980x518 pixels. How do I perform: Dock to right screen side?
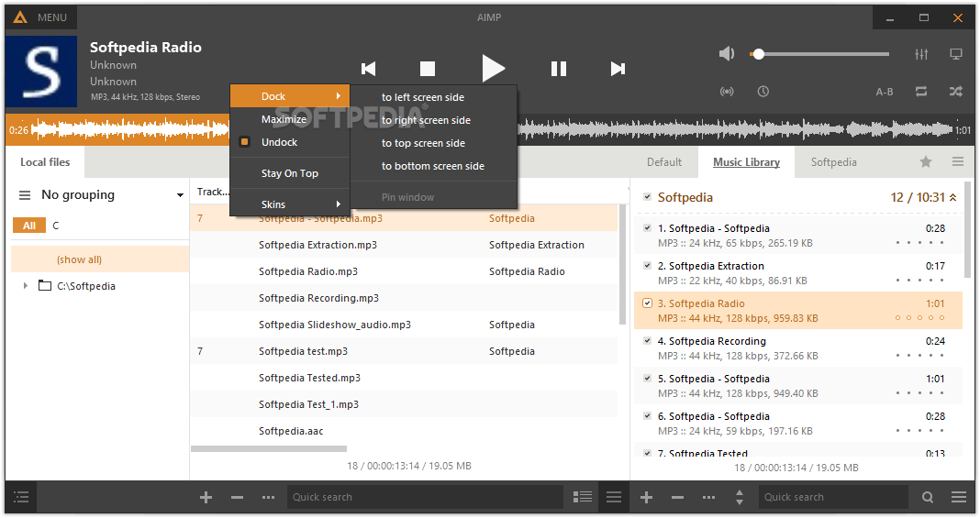tap(434, 120)
